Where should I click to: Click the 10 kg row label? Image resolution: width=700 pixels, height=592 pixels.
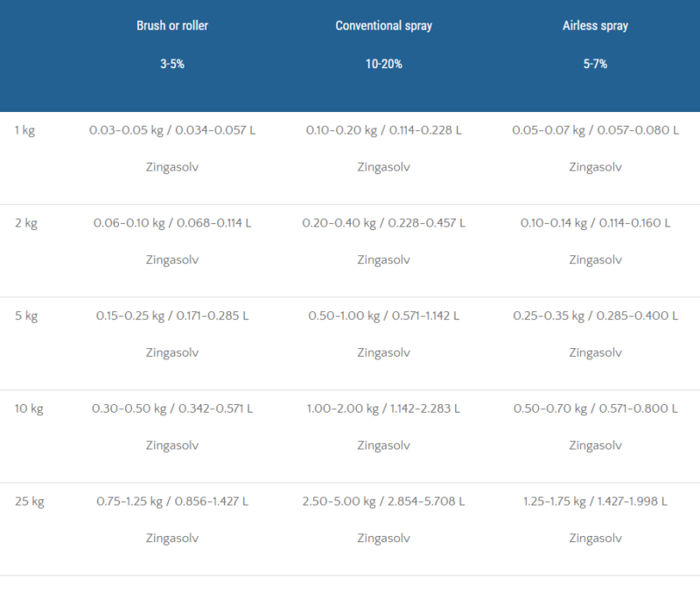tap(28, 408)
